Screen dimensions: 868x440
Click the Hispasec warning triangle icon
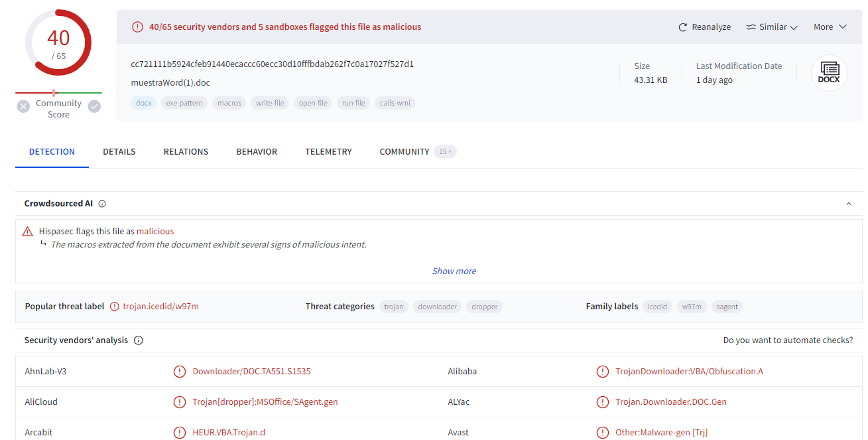coord(27,232)
